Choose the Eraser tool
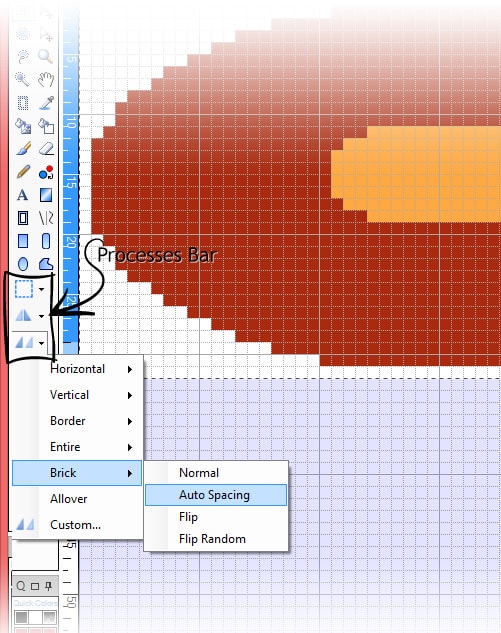The width and height of the screenshot is (501, 633). click(x=46, y=149)
